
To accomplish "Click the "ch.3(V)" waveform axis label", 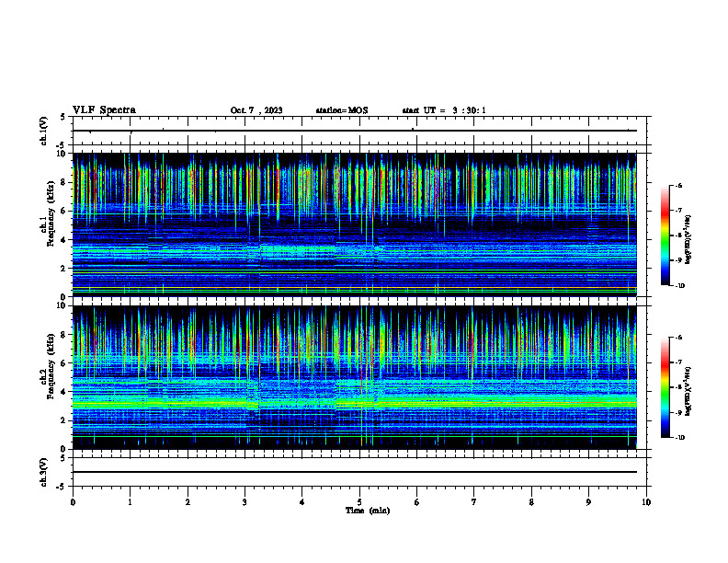I will click(44, 472).
